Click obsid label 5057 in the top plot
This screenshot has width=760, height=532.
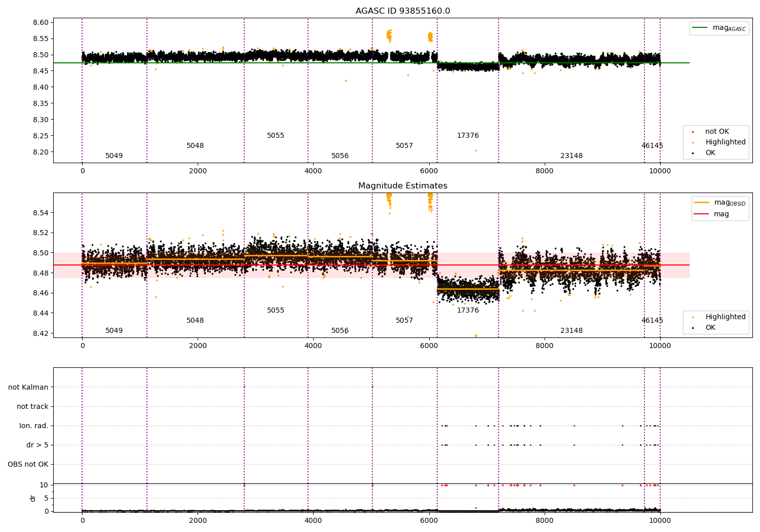(x=404, y=146)
